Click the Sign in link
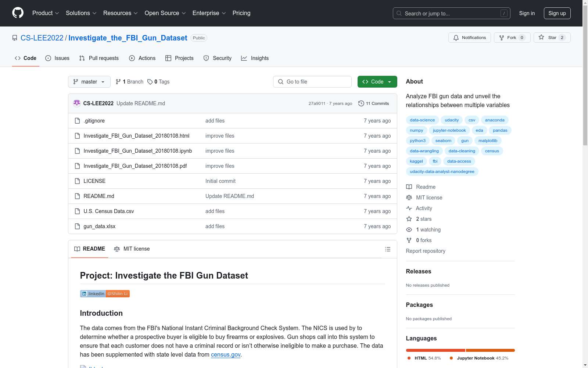The height and width of the screenshot is (368, 588). [527, 13]
